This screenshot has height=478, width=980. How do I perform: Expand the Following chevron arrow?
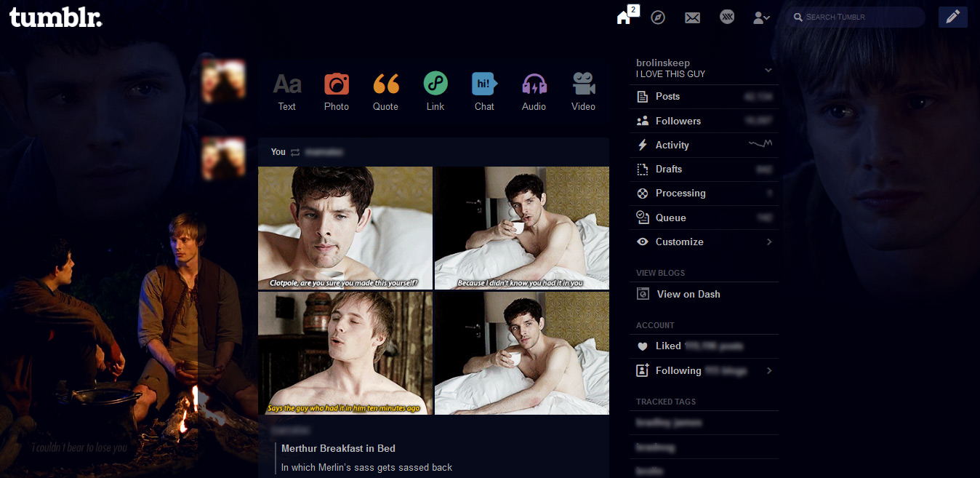pyautogui.click(x=769, y=370)
